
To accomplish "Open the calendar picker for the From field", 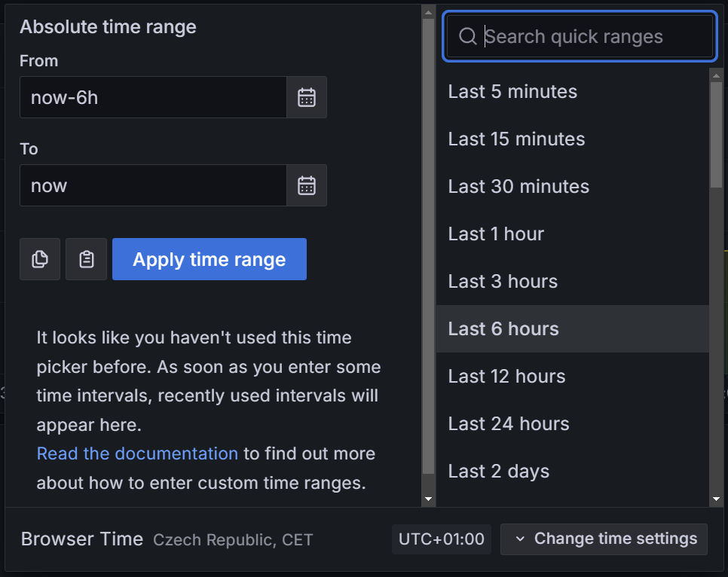I will click(x=306, y=97).
